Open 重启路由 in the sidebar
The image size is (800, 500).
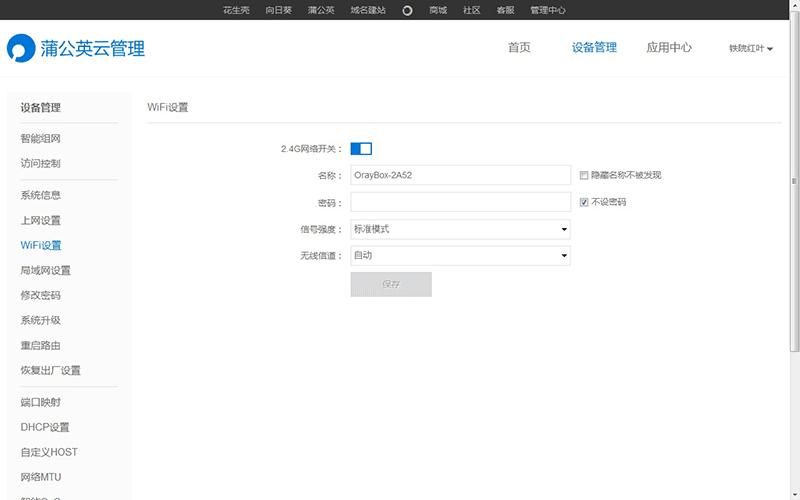[x=41, y=345]
